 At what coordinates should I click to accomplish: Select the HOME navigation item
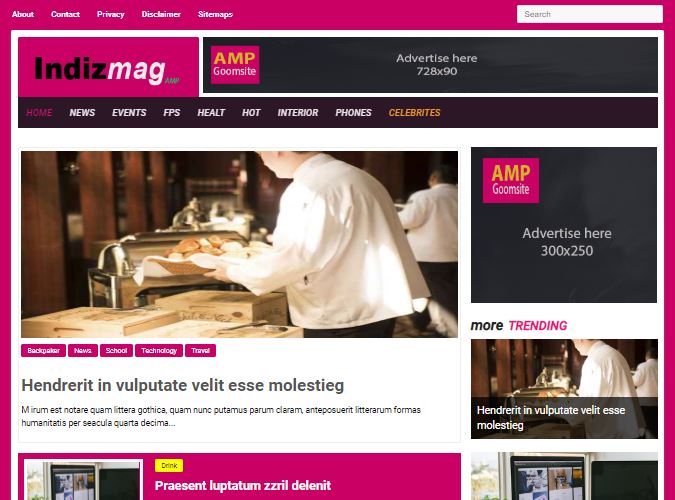[x=39, y=112]
